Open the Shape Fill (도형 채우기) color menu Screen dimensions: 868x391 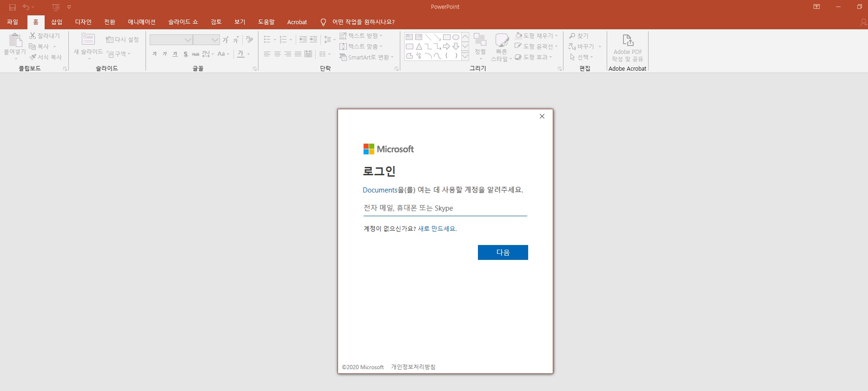point(537,36)
